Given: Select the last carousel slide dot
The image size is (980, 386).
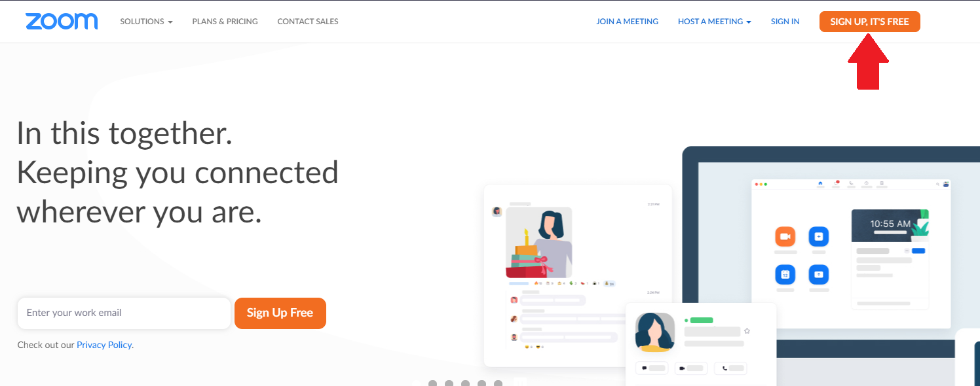Looking at the screenshot, I should click(x=498, y=383).
